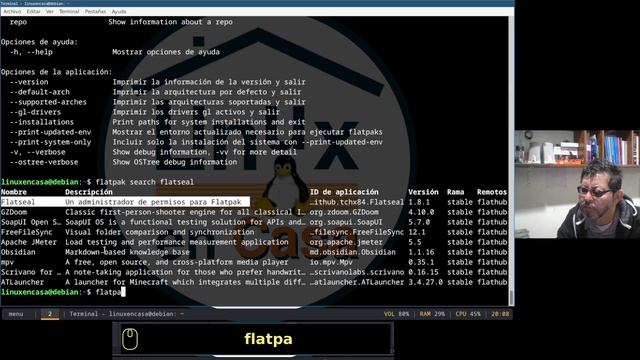Click the --print-system-only option text

pyautogui.click(x=50, y=142)
